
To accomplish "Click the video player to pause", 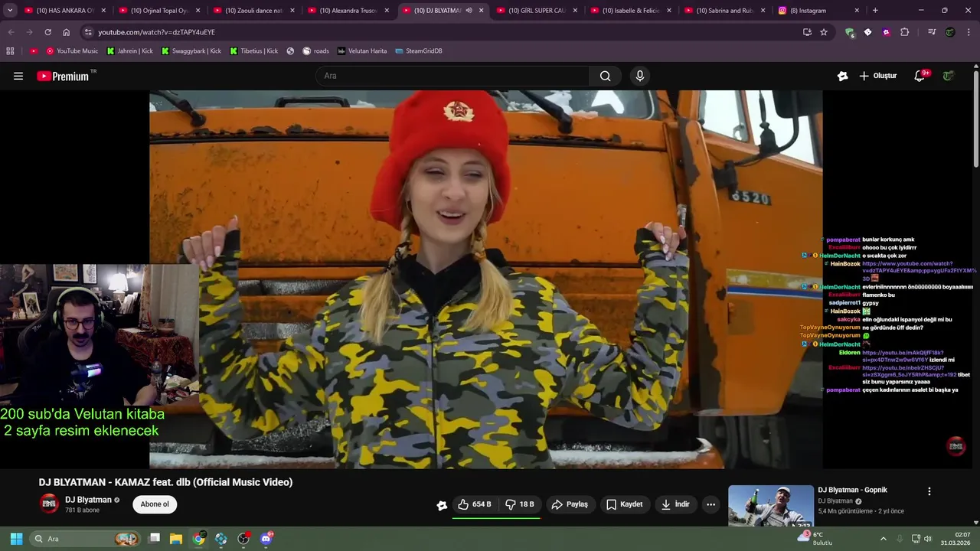I will click(x=485, y=279).
